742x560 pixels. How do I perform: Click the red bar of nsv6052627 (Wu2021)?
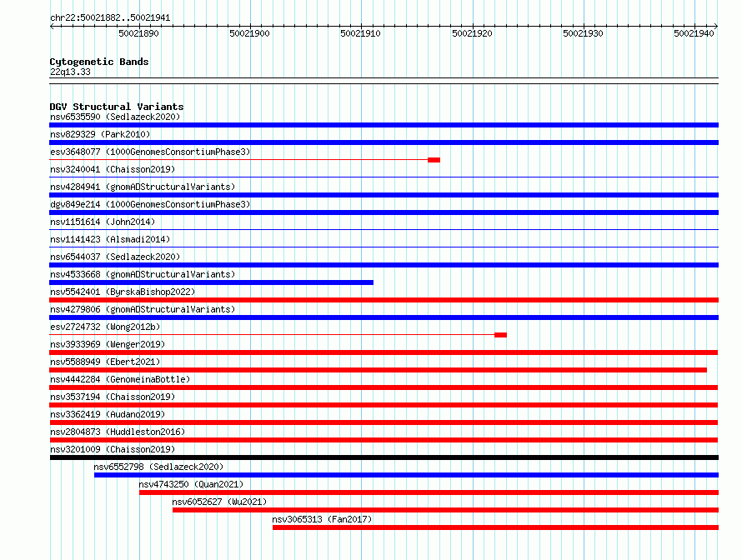tap(445, 510)
